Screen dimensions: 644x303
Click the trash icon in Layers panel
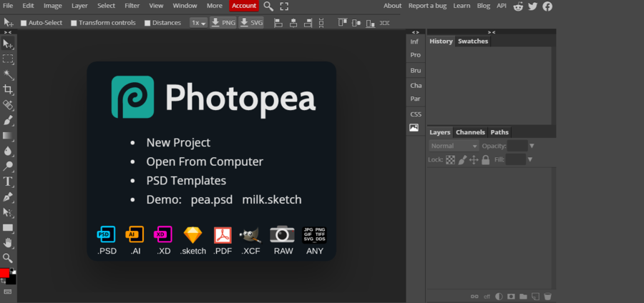click(547, 296)
